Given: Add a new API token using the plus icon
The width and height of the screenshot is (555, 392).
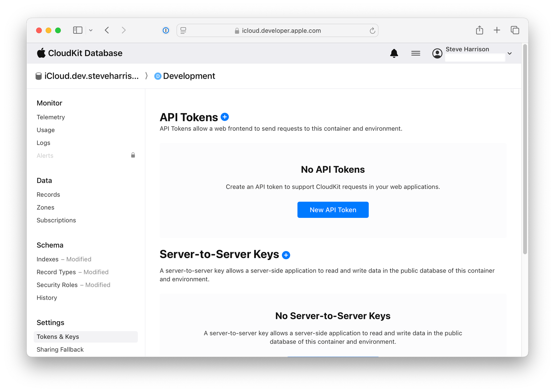Looking at the screenshot, I should tap(224, 117).
